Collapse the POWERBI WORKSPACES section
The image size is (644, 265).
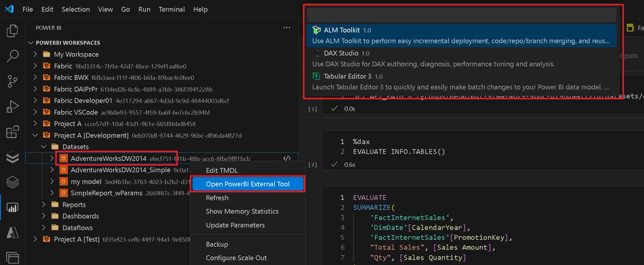point(30,42)
